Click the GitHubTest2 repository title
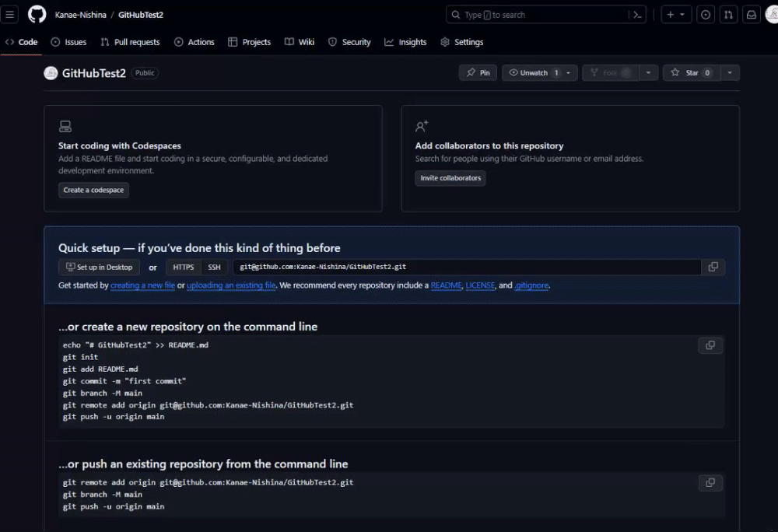 click(94, 73)
